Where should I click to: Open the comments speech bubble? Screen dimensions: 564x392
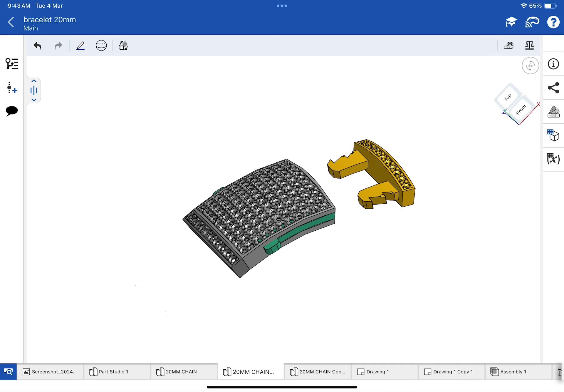coord(12,111)
